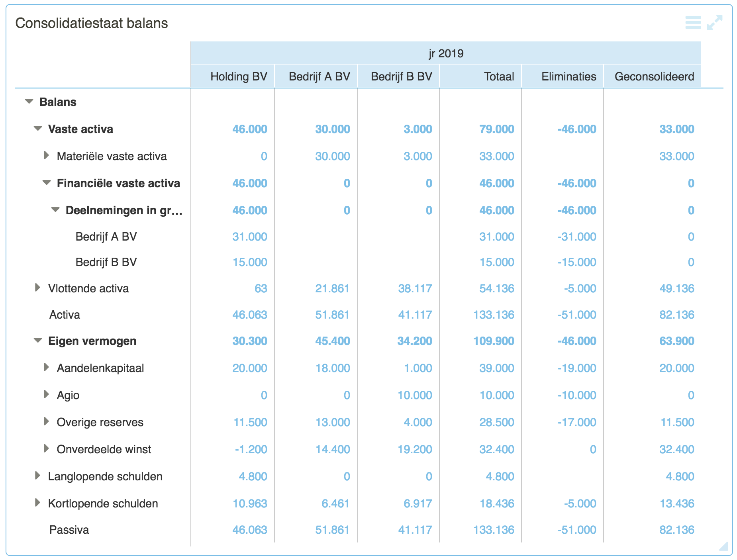Click Overige reserves Totaal 28.500
Screen dimensions: 737x560
point(497,422)
